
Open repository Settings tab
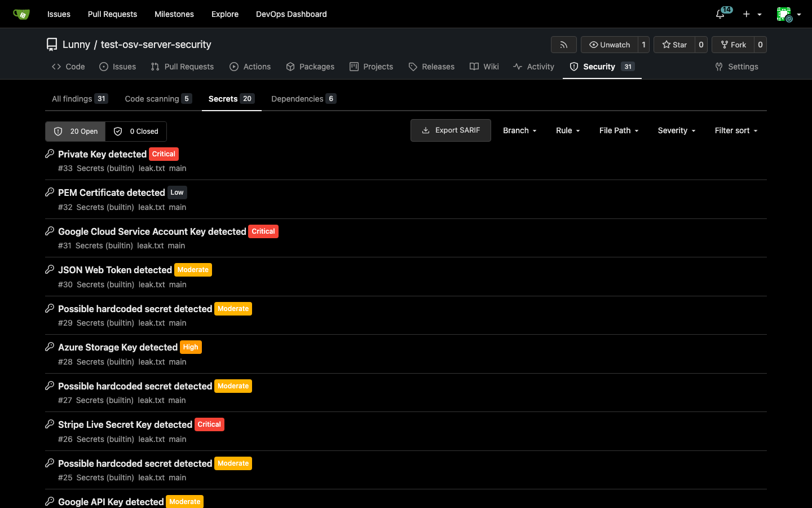(x=736, y=67)
